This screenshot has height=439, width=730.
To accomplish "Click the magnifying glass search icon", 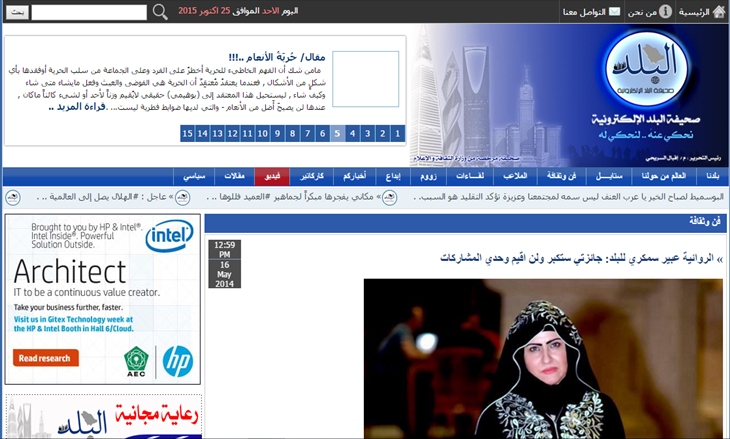I will (160, 12).
